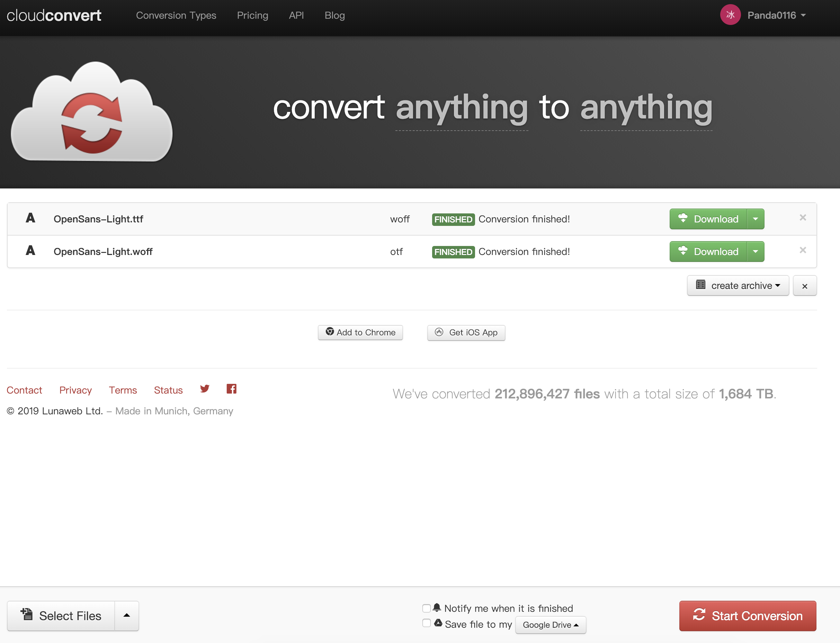Viewport: 840px width, 643px height.
Task: Check the Save file to my checkbox
Action: (x=426, y=623)
